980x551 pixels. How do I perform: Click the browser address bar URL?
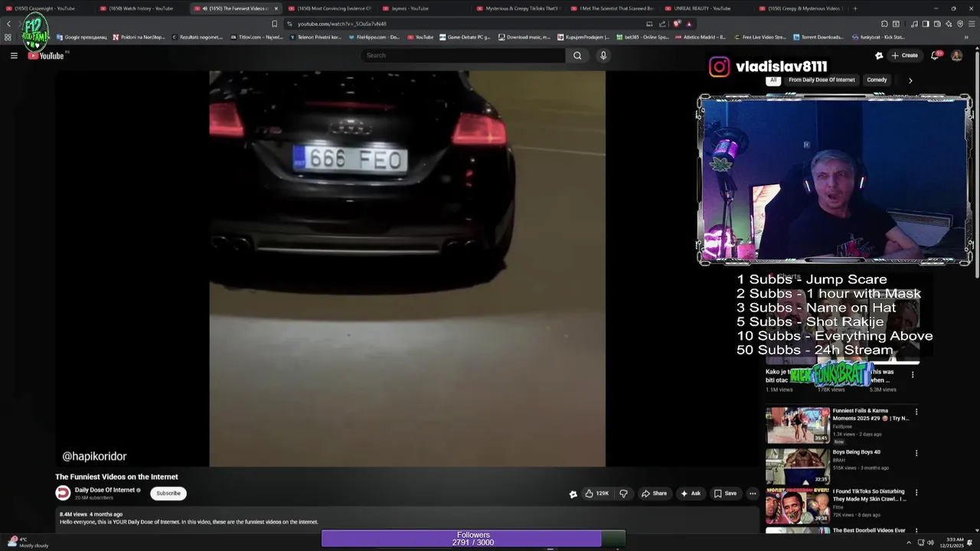341,24
